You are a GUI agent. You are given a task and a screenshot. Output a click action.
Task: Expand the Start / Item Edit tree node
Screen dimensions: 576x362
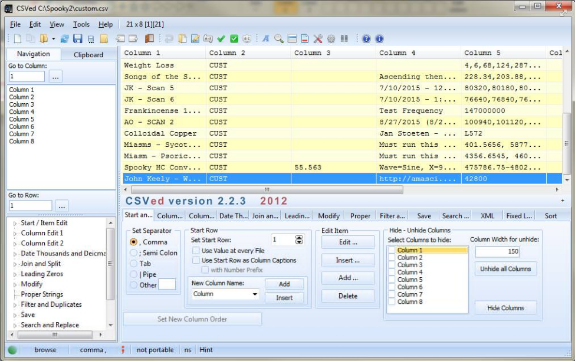[x=15, y=223]
